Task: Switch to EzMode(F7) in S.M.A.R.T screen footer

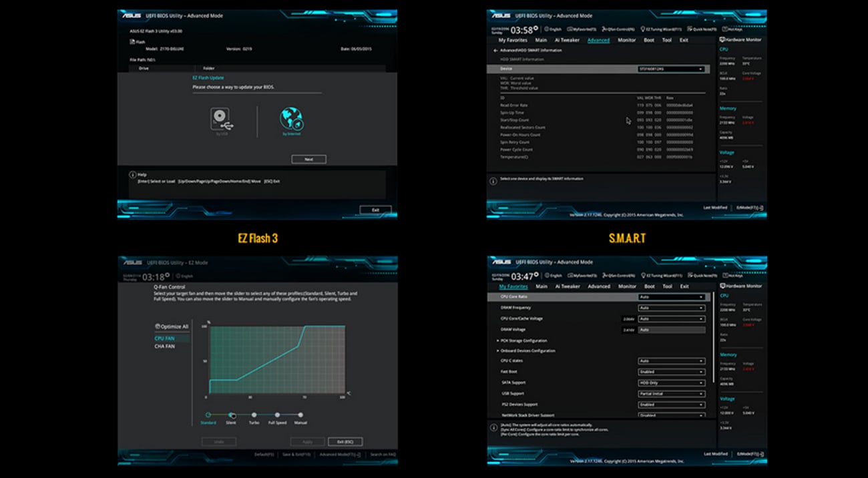Action: [748, 208]
